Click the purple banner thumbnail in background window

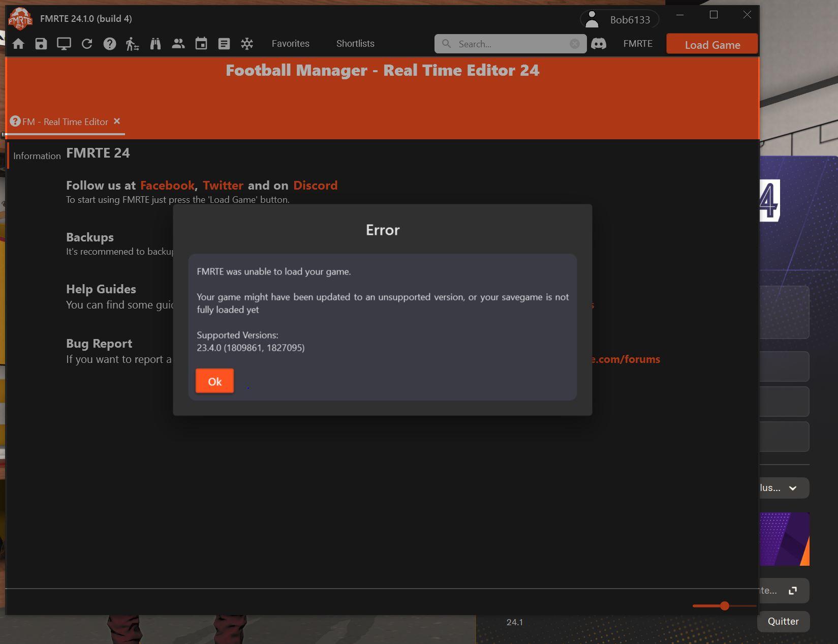(785, 539)
